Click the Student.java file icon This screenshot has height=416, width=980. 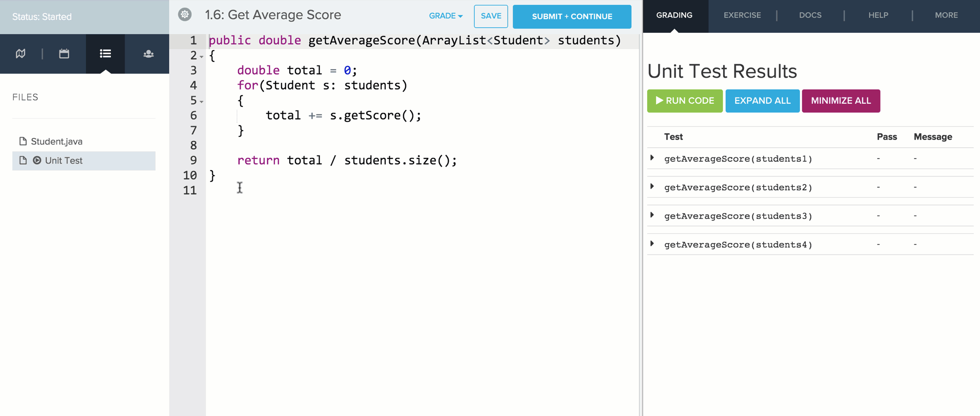23,141
